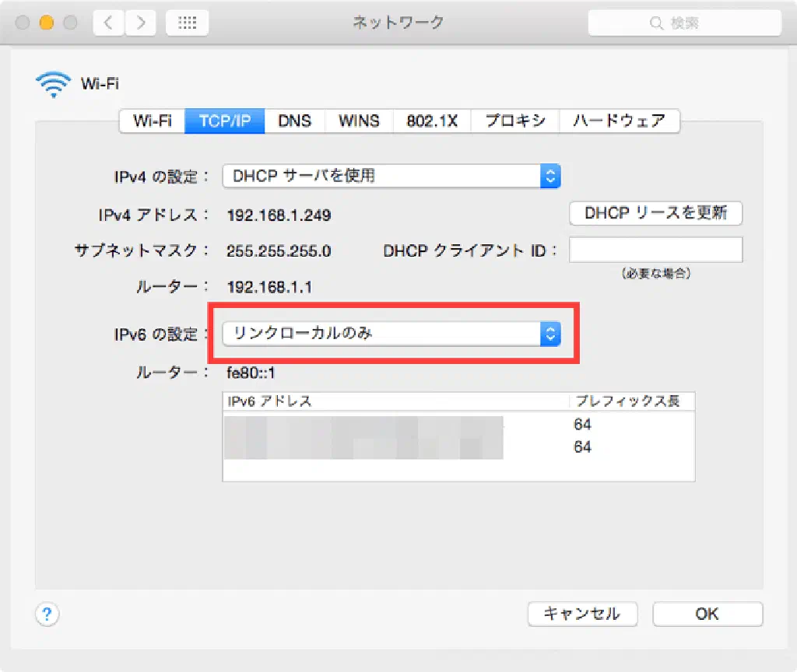Confirm with the OK button
The width and height of the screenshot is (797, 672).
707,614
